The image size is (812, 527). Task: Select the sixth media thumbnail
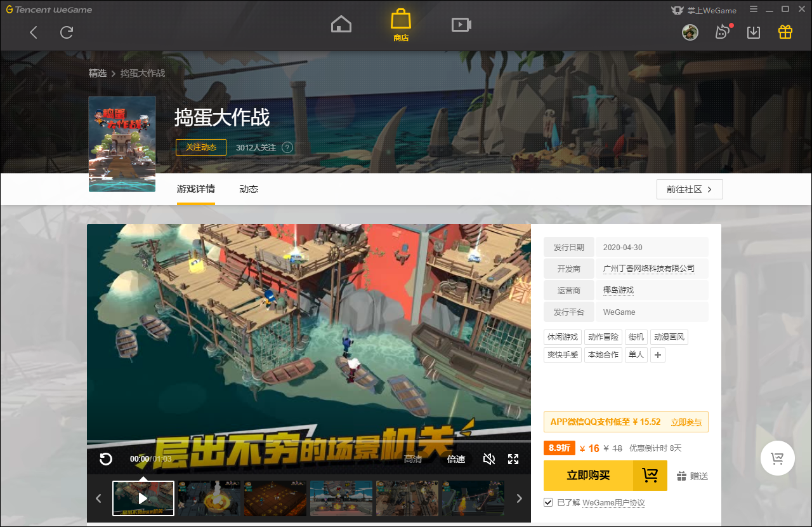473,498
